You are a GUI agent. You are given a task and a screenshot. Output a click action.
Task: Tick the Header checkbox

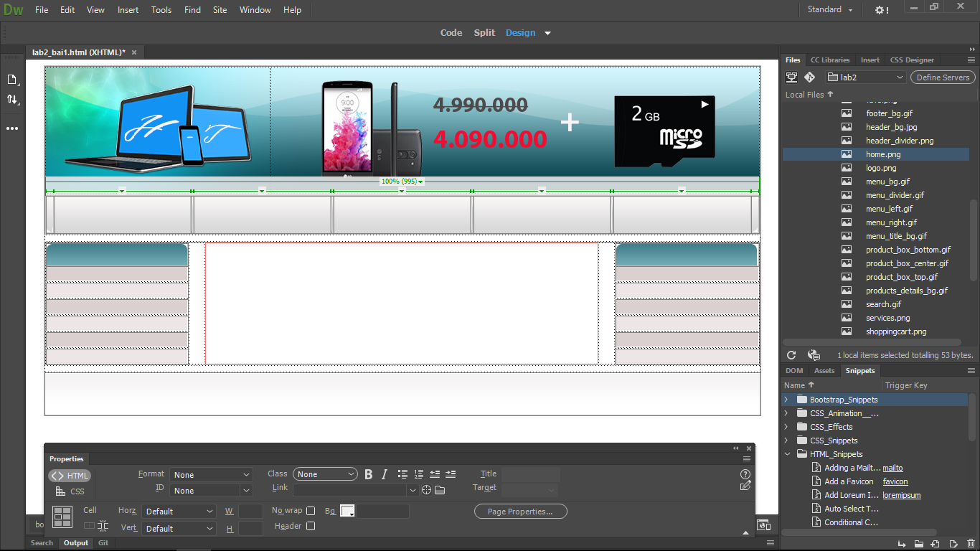(311, 526)
